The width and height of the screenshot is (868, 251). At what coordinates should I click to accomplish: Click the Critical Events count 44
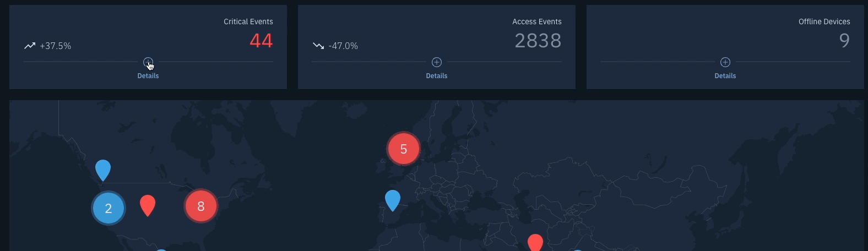click(x=261, y=41)
